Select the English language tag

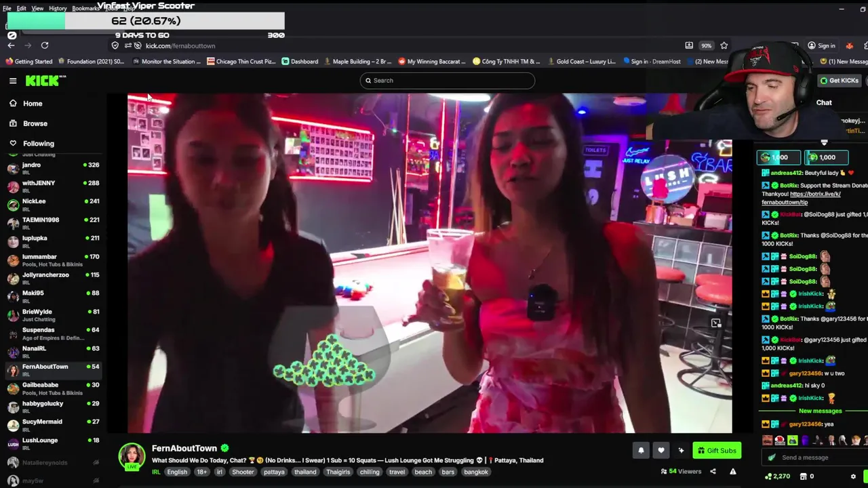click(x=177, y=472)
